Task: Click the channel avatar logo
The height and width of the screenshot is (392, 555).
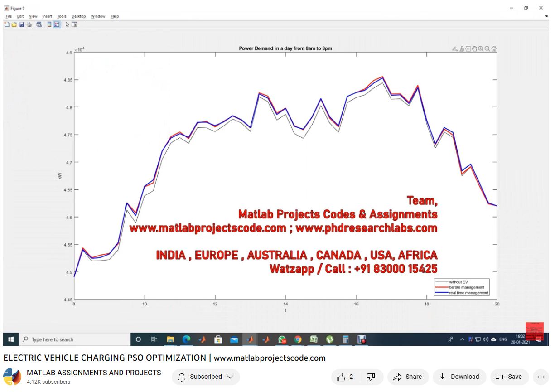Action: (x=12, y=377)
